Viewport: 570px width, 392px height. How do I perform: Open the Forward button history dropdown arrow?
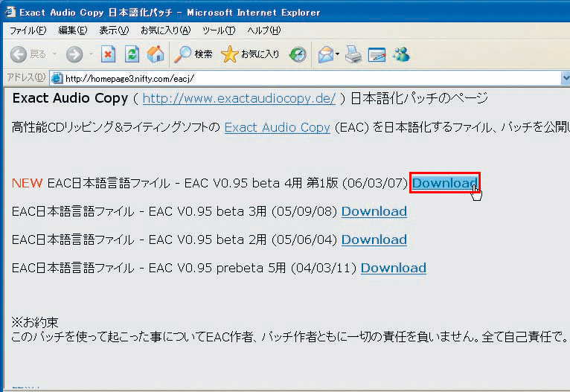(91, 54)
